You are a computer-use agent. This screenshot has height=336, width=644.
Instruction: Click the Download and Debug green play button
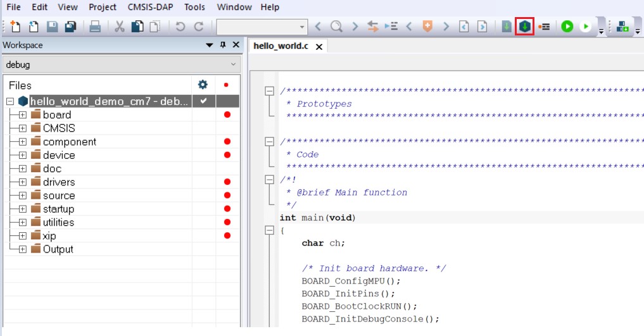pos(567,27)
